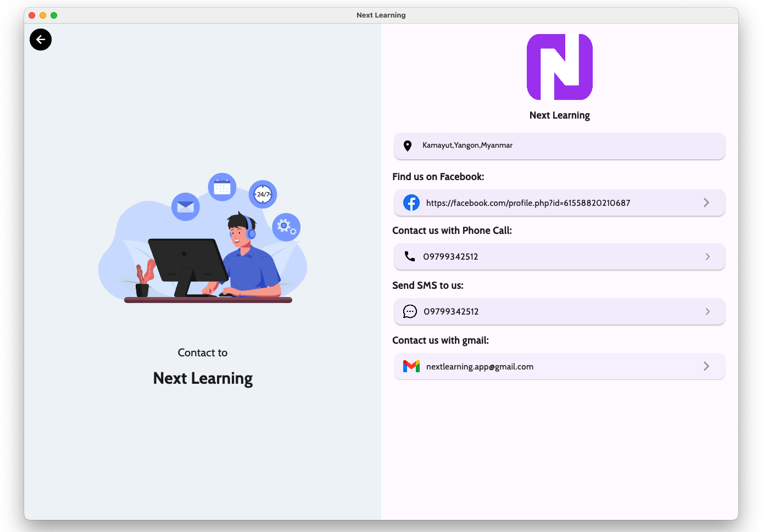Screen dimensions: 763x532
Task: Open the chevron on the Facebook row
Action: 706,203
